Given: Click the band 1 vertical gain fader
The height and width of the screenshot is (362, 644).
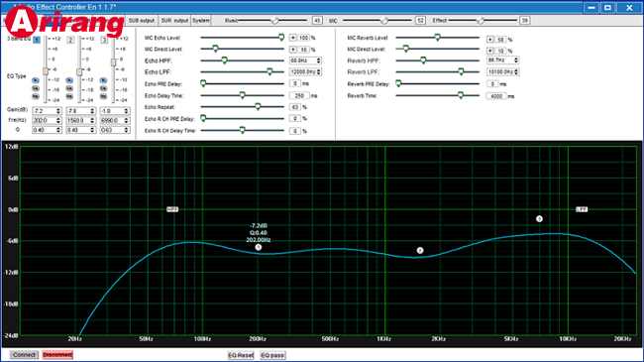Looking at the screenshot, I should 46,71.
